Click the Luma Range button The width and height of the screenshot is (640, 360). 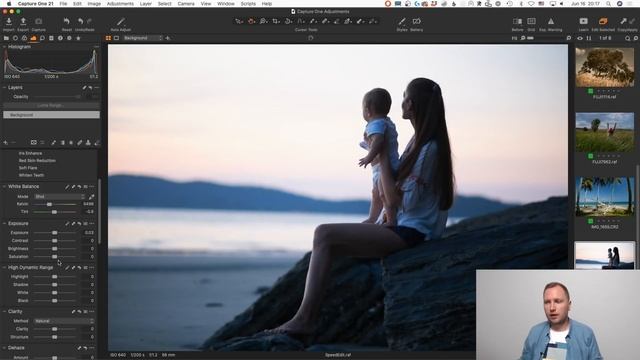click(51, 105)
